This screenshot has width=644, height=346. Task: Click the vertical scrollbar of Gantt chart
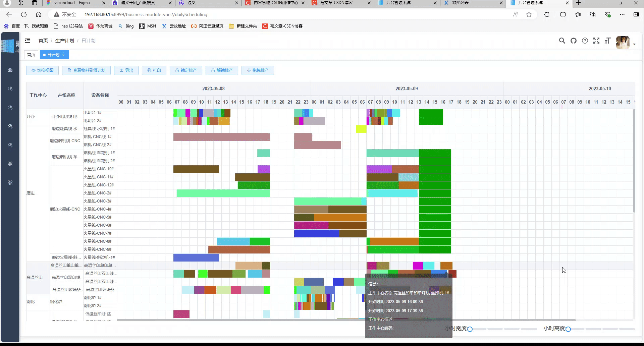tap(634, 161)
